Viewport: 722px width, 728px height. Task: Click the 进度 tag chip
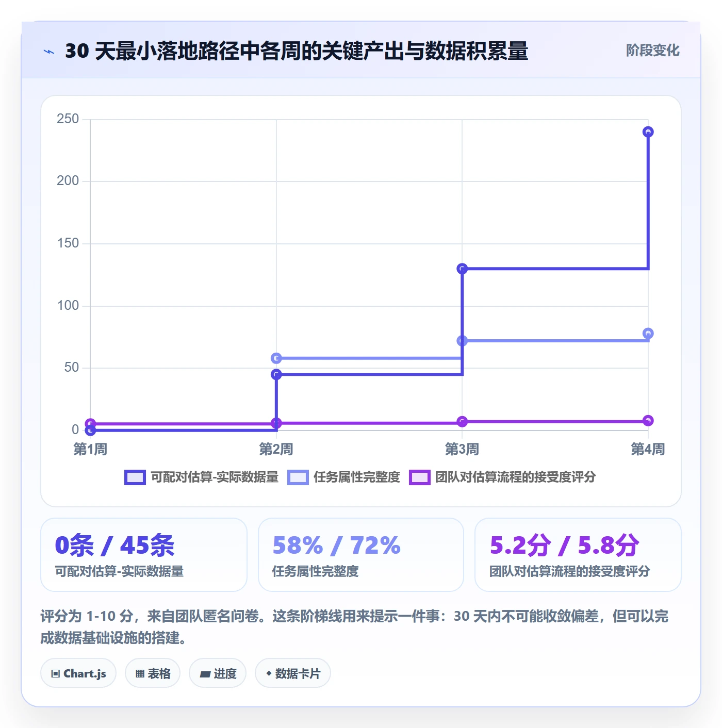tap(218, 673)
